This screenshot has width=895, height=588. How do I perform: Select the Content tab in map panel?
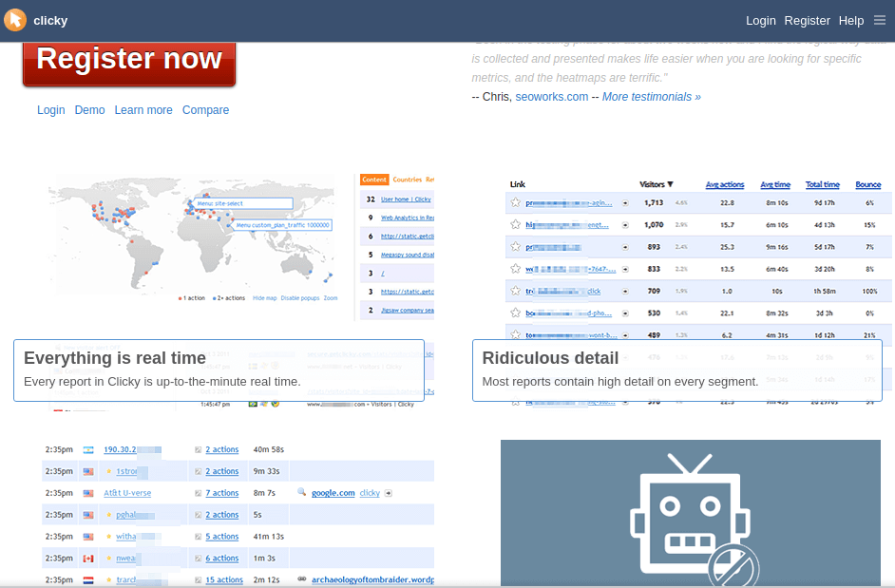[374, 180]
